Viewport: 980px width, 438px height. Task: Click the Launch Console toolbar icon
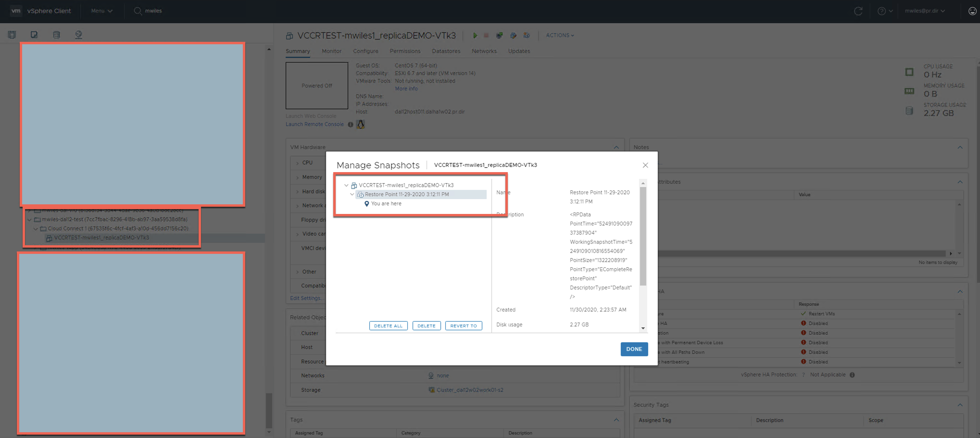click(499, 35)
